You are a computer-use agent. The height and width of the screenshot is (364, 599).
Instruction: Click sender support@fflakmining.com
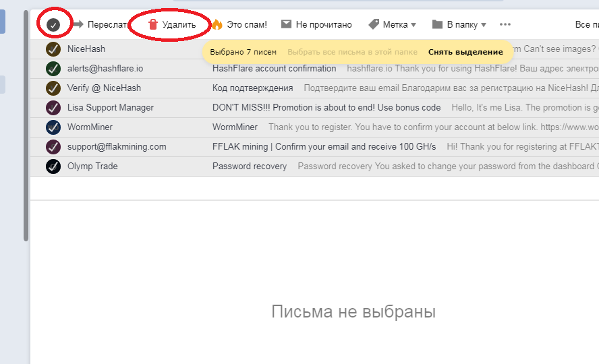[117, 146]
